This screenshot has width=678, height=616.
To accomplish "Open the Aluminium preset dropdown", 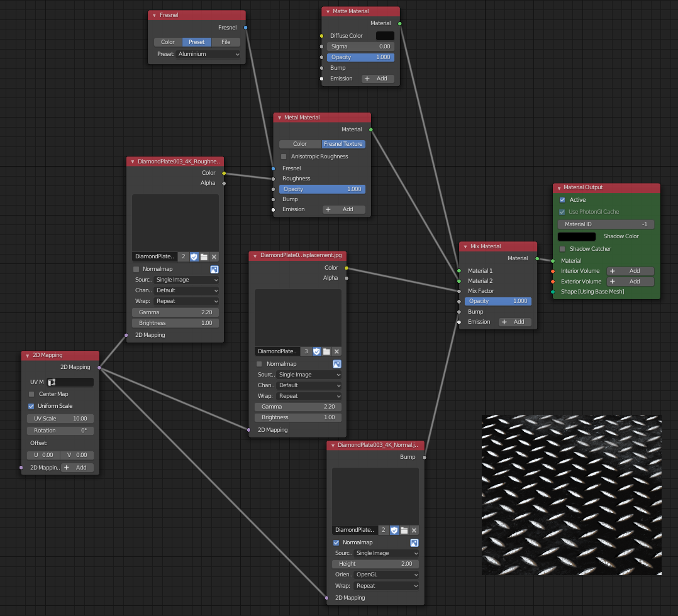I will (x=208, y=54).
